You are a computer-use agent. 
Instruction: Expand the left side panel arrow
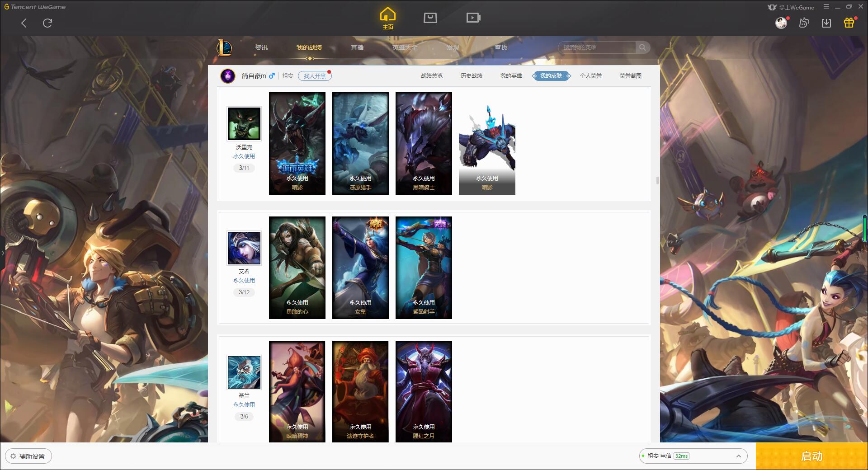2,253
